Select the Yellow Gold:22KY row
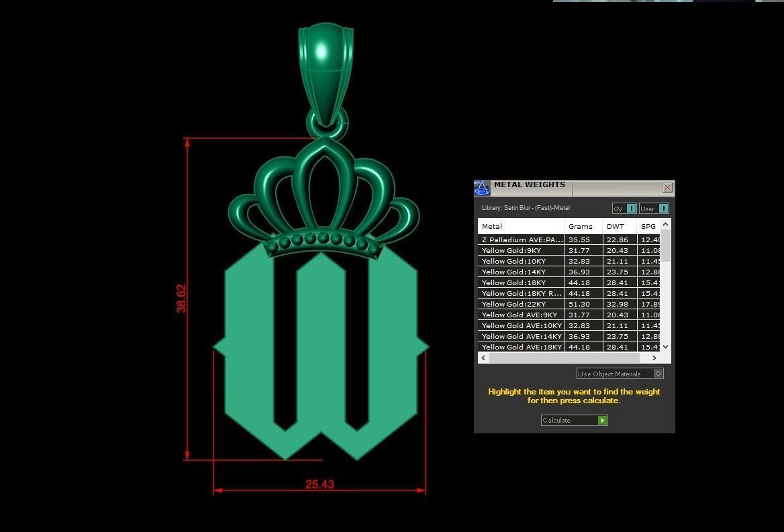 click(569, 304)
